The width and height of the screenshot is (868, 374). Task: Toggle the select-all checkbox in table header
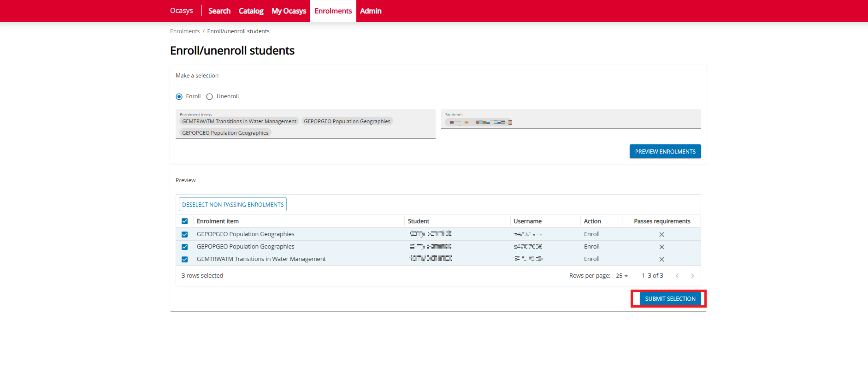pos(185,221)
